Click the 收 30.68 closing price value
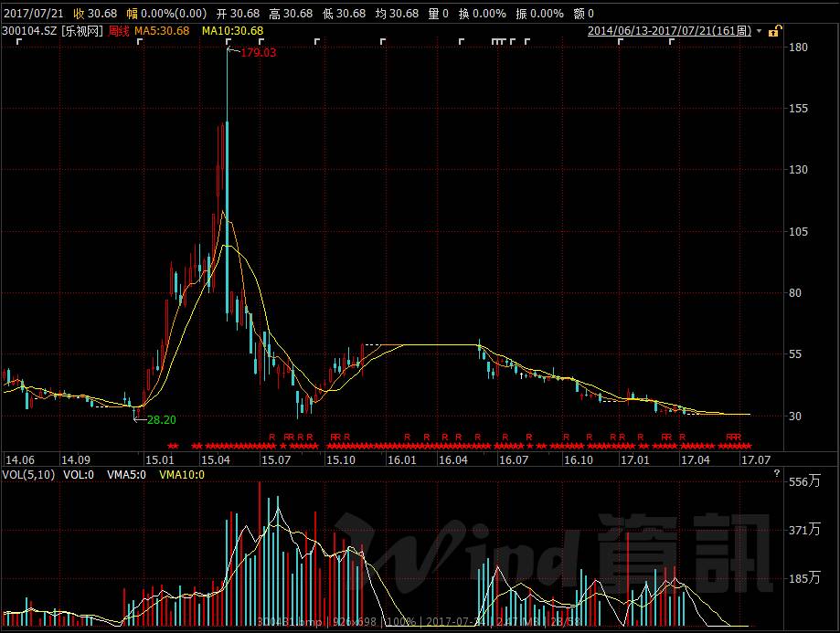 95,14
